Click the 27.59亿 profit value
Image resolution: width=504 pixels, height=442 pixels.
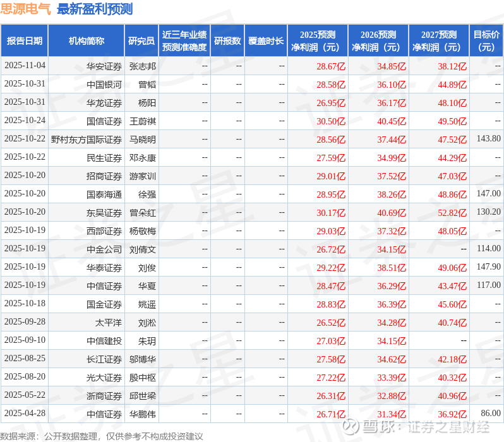pos(331,158)
